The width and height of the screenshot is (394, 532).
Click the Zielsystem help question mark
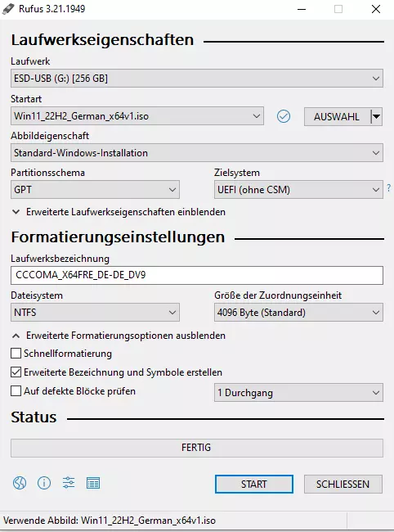389,187
